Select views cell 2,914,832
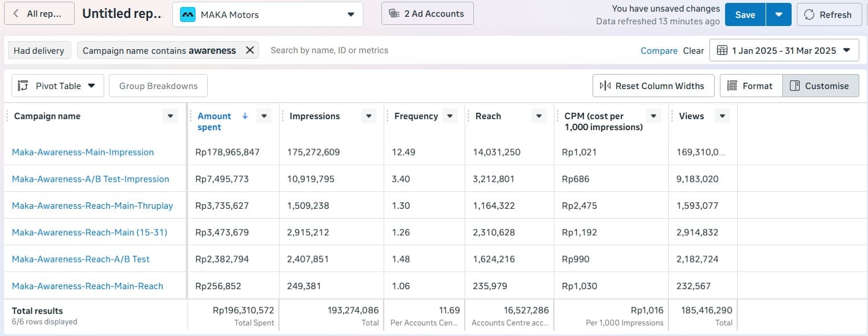This screenshot has height=336, width=868. click(697, 232)
